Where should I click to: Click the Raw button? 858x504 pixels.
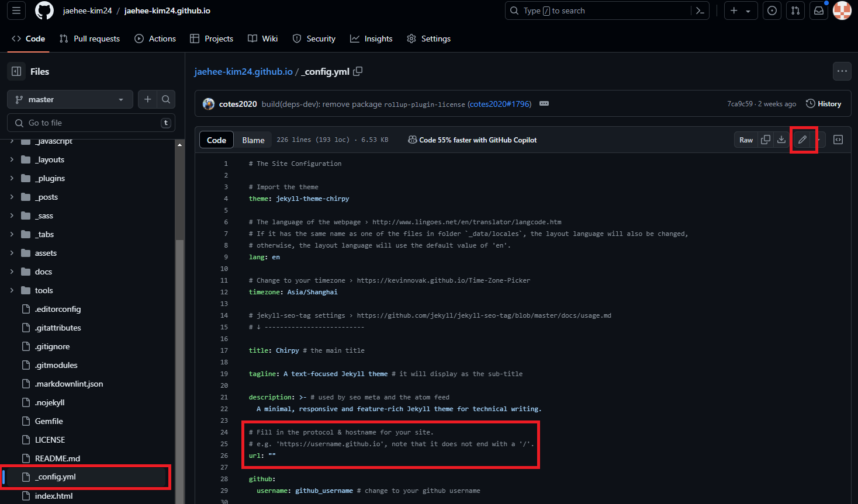(x=746, y=140)
